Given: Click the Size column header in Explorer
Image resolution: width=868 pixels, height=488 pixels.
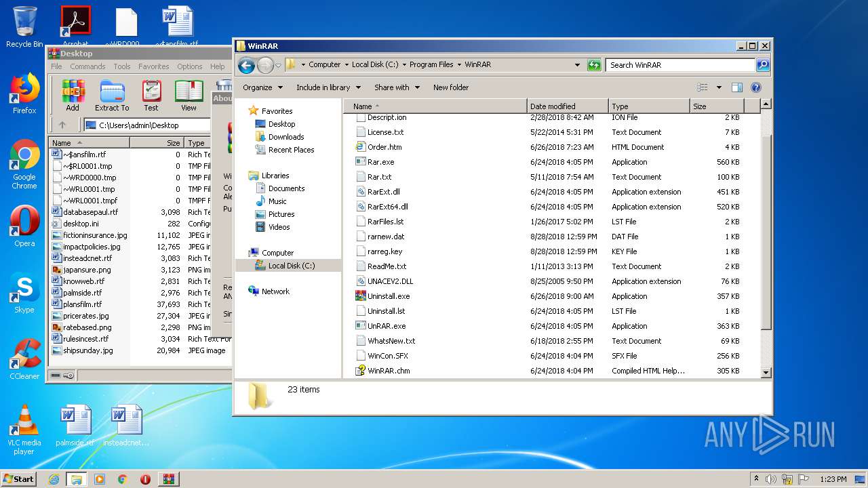Looking at the screenshot, I should tap(716, 106).
